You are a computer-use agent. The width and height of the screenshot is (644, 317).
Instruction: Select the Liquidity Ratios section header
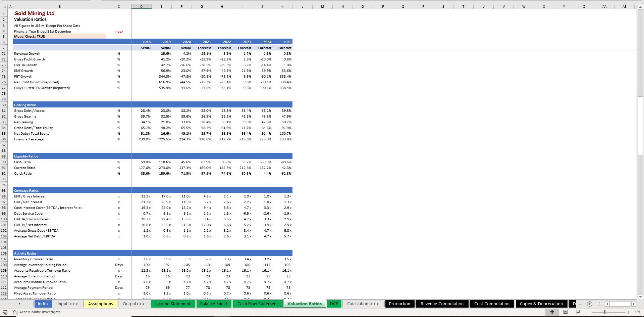click(x=60, y=156)
